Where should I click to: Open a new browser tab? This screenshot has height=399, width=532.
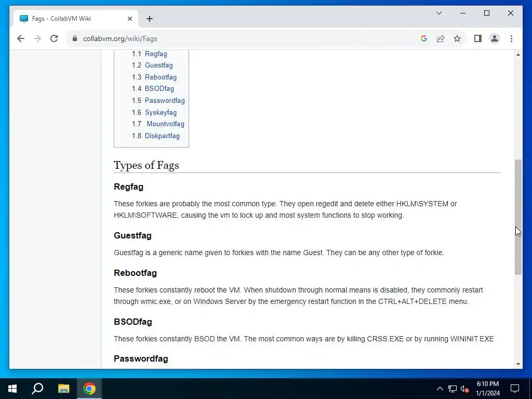coord(150,19)
